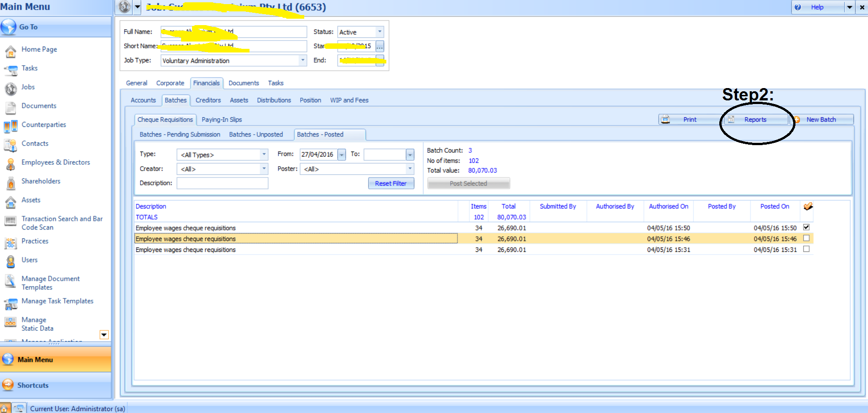Click the Tasks icon in sidebar
The width and height of the screenshot is (868, 413).
(10, 70)
